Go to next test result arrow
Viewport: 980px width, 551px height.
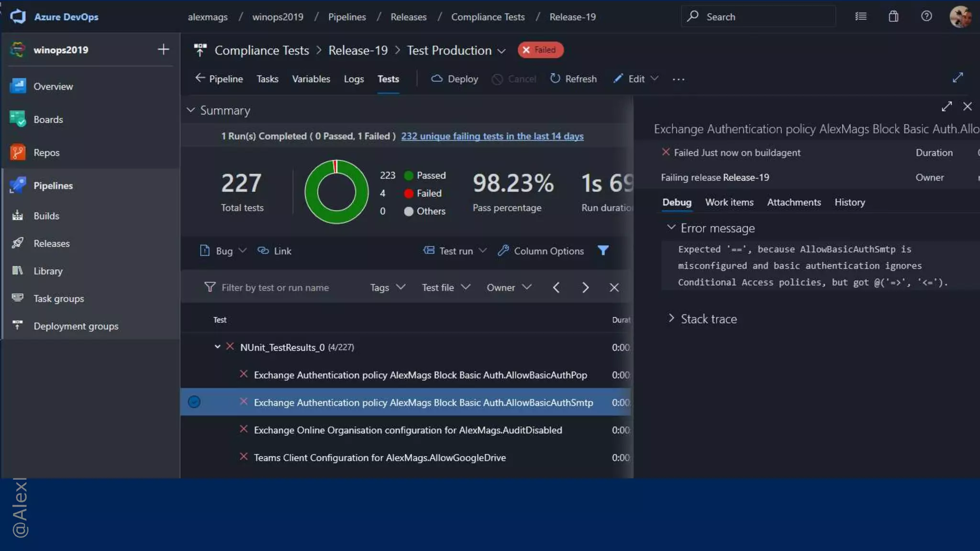click(585, 287)
